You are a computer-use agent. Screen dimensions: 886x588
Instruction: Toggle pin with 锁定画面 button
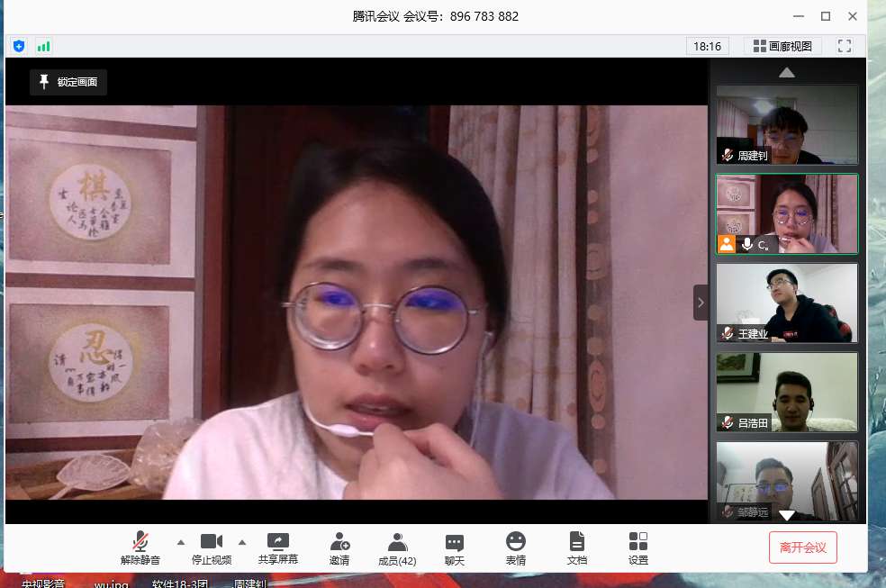[68, 82]
